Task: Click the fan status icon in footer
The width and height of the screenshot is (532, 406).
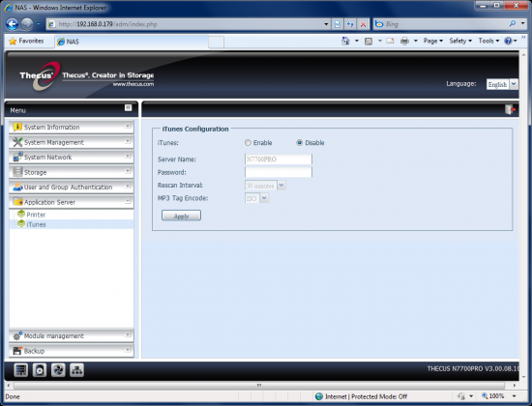Action: pyautogui.click(x=58, y=370)
